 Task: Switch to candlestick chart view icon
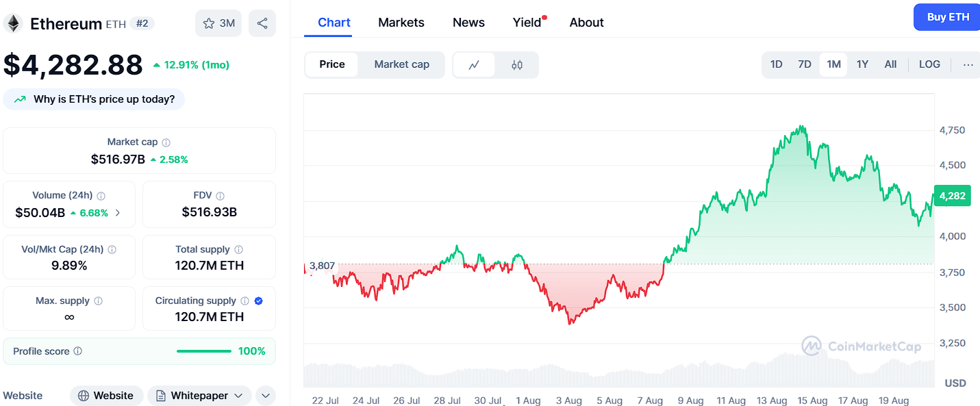pyautogui.click(x=517, y=65)
